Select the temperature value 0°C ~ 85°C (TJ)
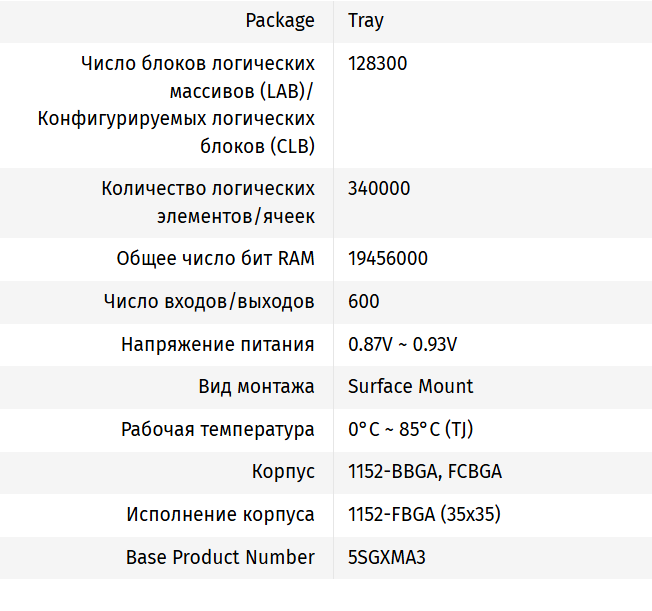 (410, 430)
